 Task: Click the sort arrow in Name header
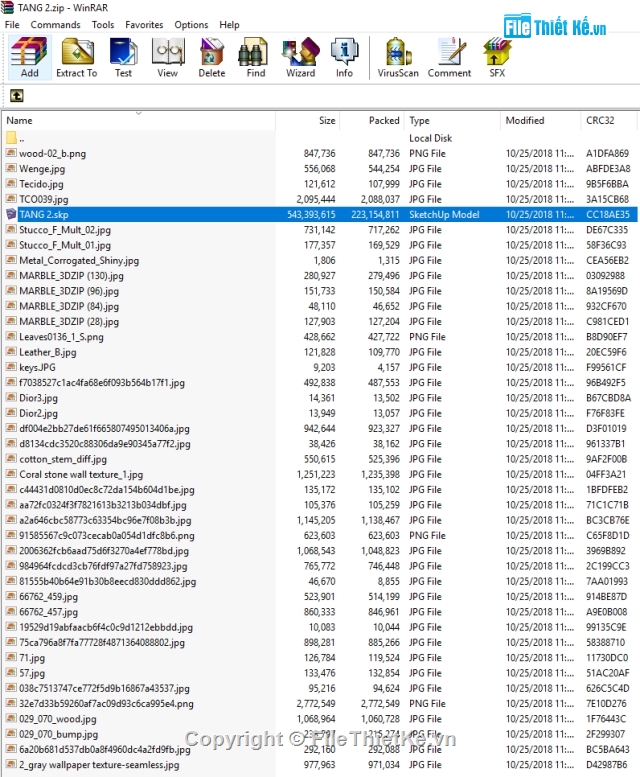(139, 114)
